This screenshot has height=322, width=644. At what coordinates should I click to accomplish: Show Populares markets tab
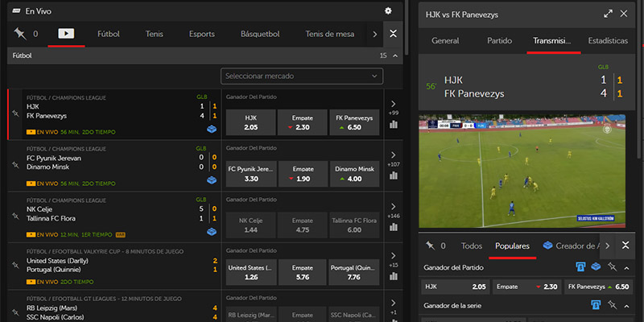[512, 246]
